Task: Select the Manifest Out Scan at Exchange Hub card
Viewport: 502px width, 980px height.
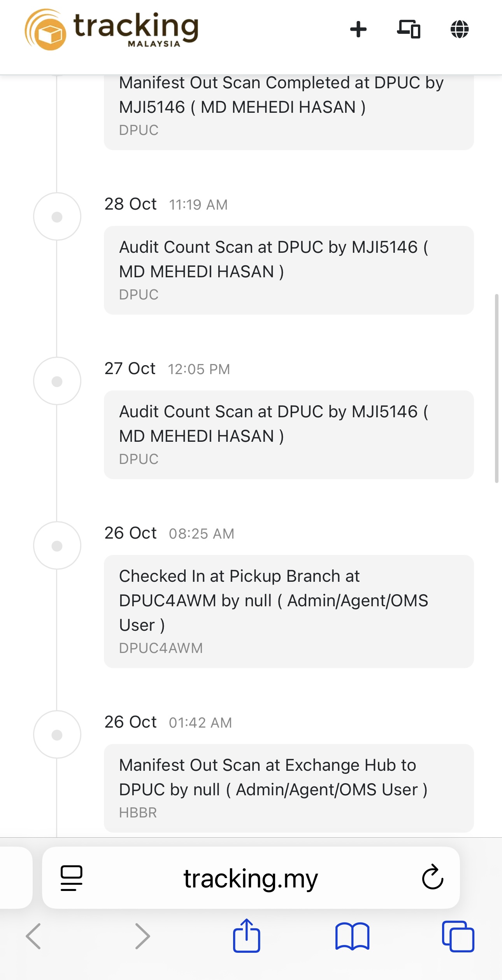Action: pyautogui.click(x=289, y=788)
